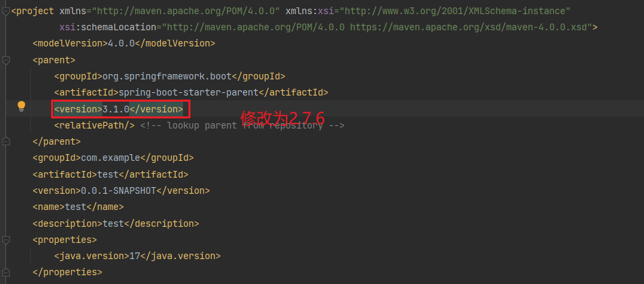Click org.springframework.boot groupId text
The height and width of the screenshot is (284, 644).
pos(167,77)
